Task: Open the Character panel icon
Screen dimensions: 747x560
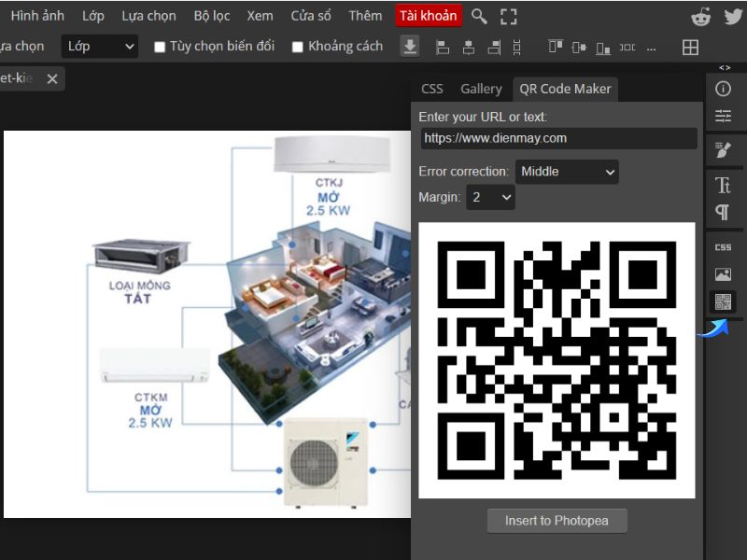Action: click(723, 185)
